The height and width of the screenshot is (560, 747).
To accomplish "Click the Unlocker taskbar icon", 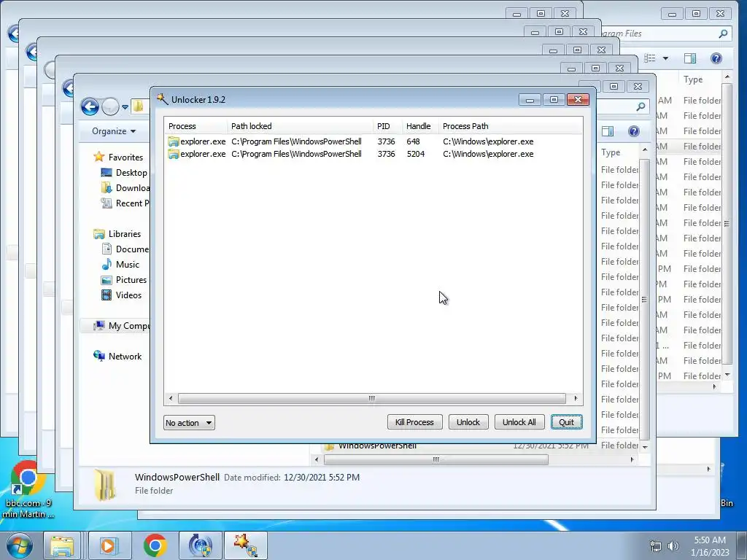I will [x=245, y=545].
